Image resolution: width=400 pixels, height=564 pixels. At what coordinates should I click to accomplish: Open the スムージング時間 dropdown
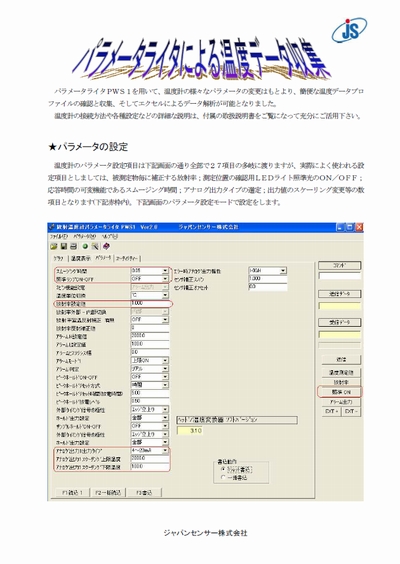tap(150, 270)
